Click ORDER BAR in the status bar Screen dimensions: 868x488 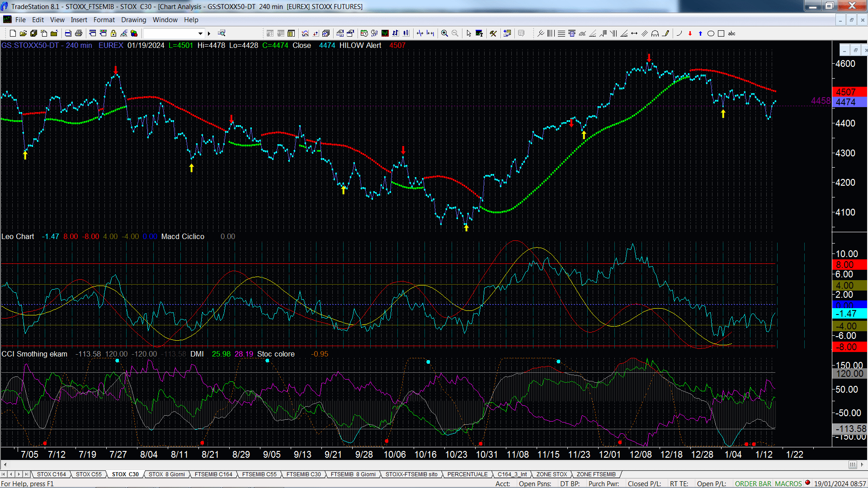(x=753, y=484)
